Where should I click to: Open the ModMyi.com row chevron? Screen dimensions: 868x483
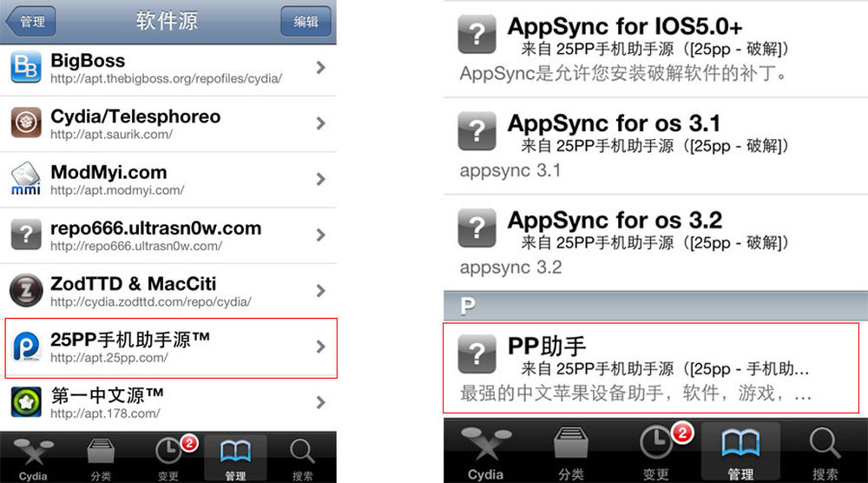point(320,179)
